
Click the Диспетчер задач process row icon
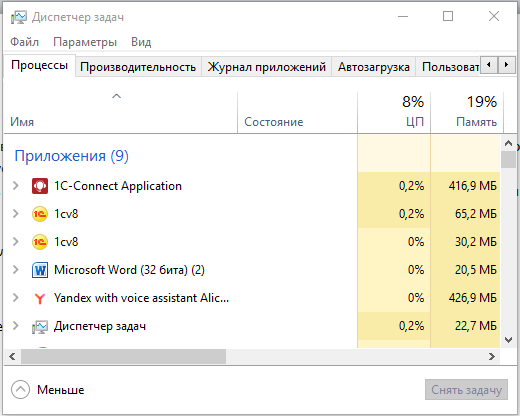(40, 326)
